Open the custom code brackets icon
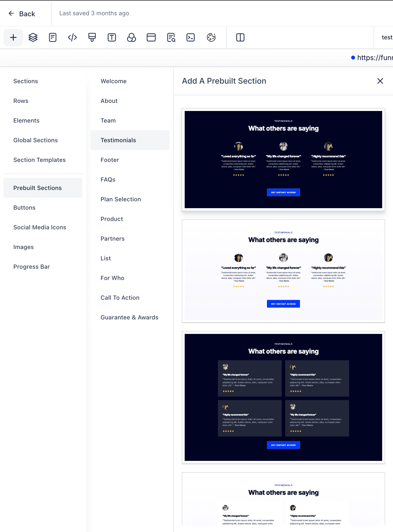The width and height of the screenshot is (393, 532). click(72, 37)
